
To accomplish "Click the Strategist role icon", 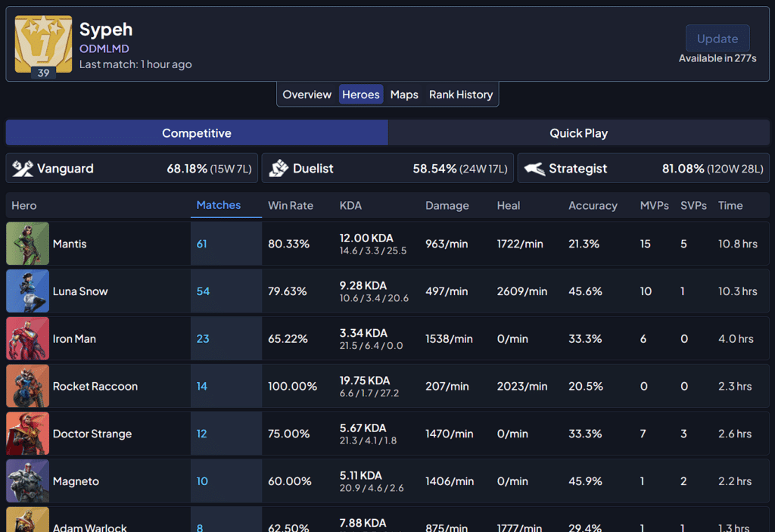I will tap(534, 169).
